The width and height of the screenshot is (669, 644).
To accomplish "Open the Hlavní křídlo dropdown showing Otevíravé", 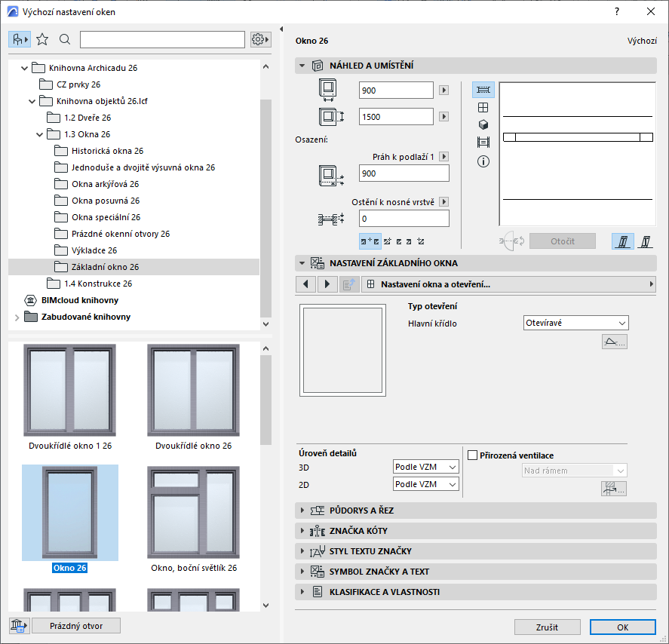I will coord(575,322).
